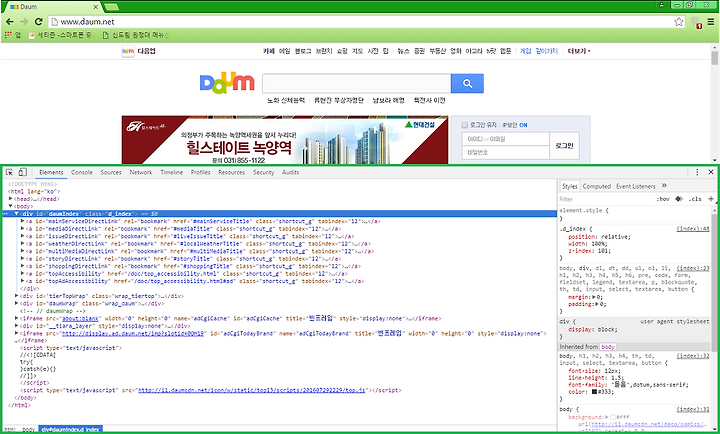This screenshot has width=720, height=434.
Task: Switch to the Console tab
Action: coord(82,172)
